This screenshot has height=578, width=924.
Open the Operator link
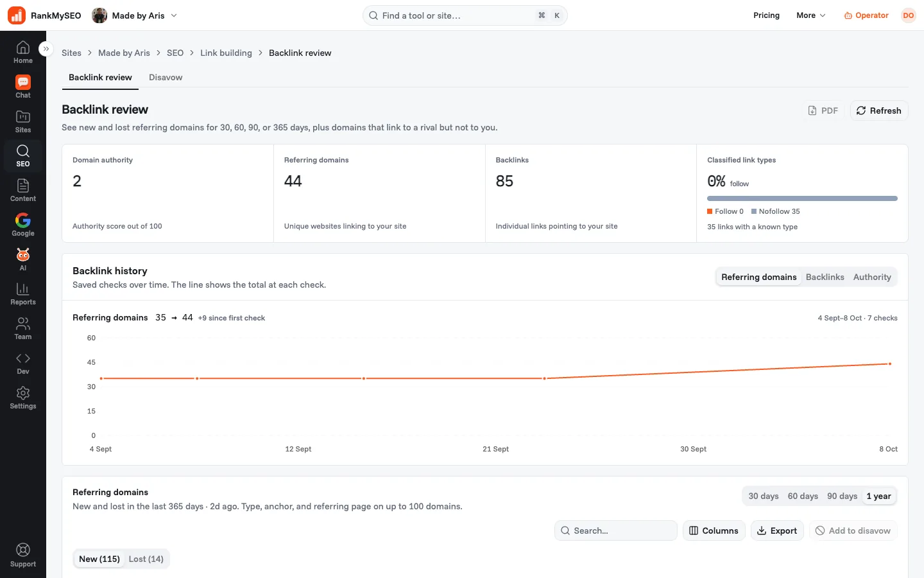tap(866, 15)
